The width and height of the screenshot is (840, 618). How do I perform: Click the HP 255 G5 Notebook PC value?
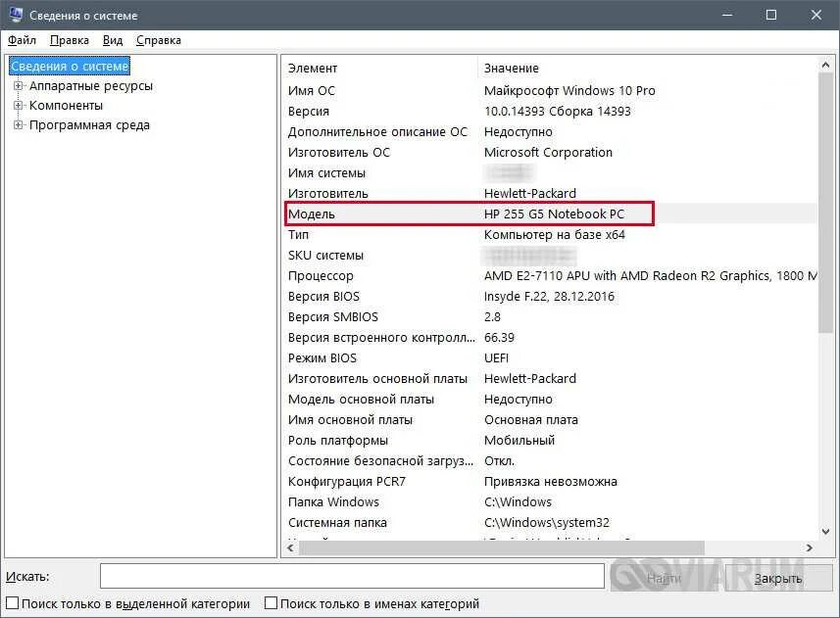[554, 214]
